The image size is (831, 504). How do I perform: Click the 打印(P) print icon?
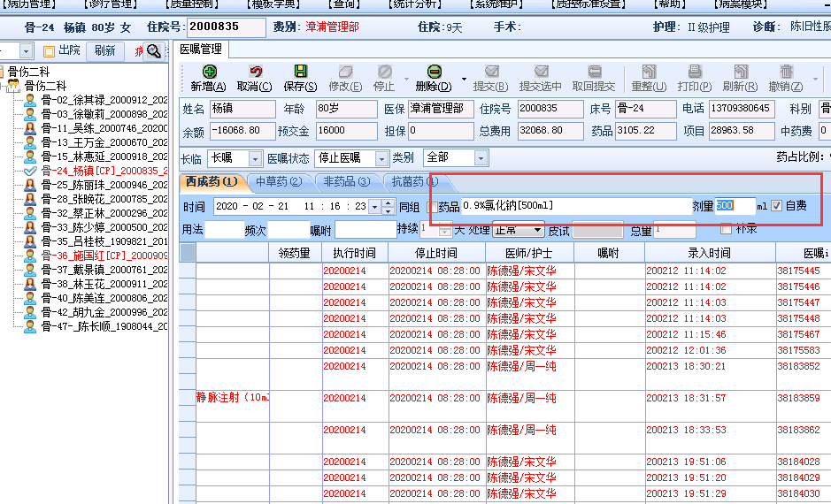click(694, 72)
